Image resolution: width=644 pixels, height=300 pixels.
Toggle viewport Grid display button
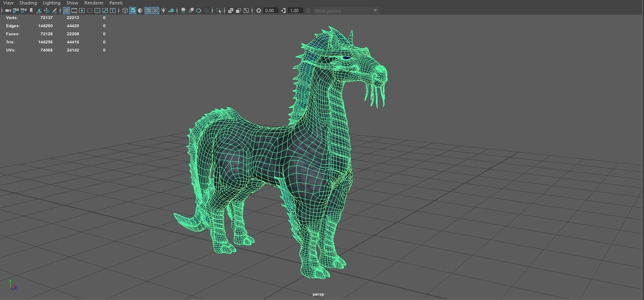pyautogui.click(x=66, y=11)
